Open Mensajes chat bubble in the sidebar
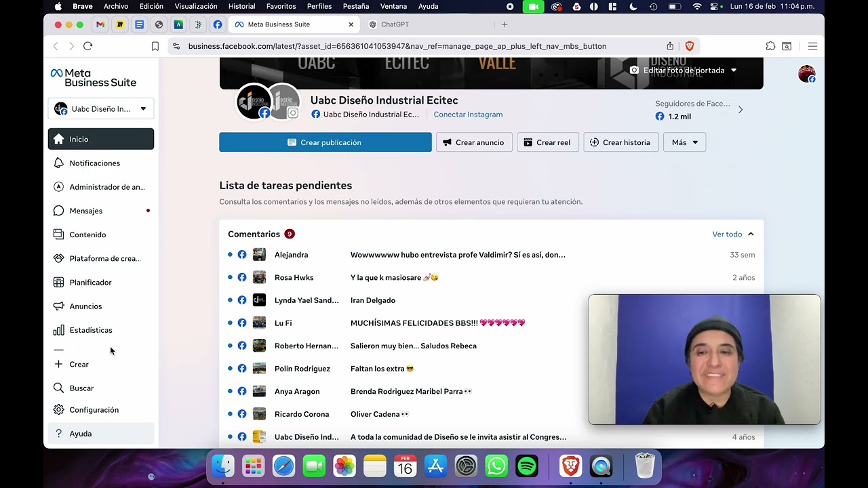This screenshot has height=488, width=868. (58, 211)
